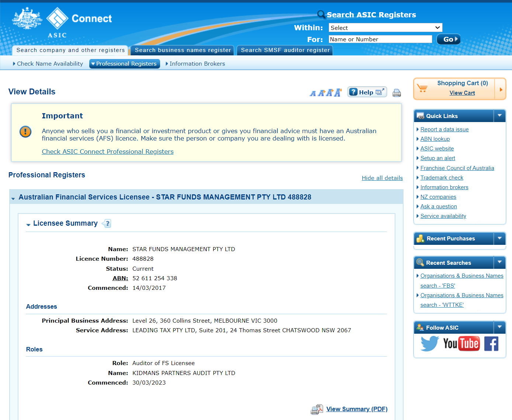Click the Quick Links panel icon
The image size is (512, 420).
pyautogui.click(x=421, y=116)
